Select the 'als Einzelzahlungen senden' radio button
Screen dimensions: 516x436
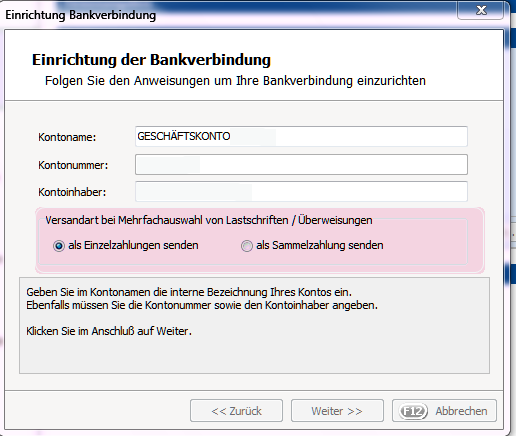[x=59, y=246]
